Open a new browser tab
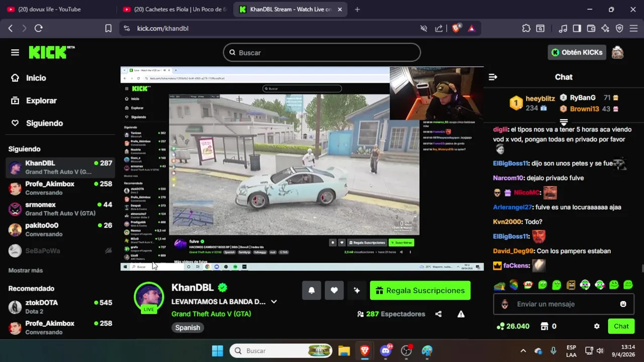The image size is (644, 362). (357, 9)
